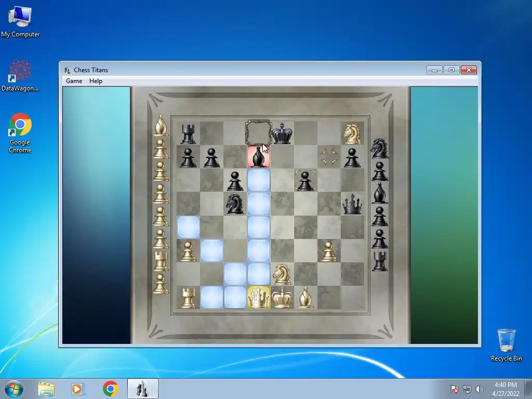Move queen to highlighted square d6 below bishop

pos(259,180)
